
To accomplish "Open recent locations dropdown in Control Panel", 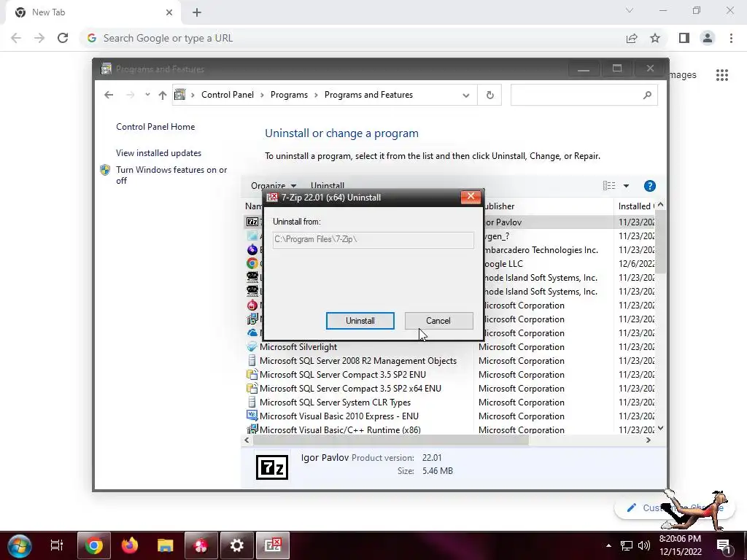I will pos(147,95).
